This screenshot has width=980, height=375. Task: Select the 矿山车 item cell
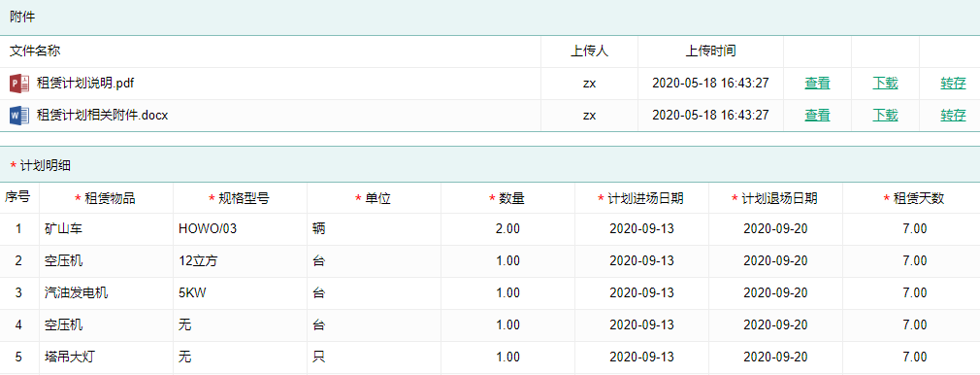click(x=107, y=229)
